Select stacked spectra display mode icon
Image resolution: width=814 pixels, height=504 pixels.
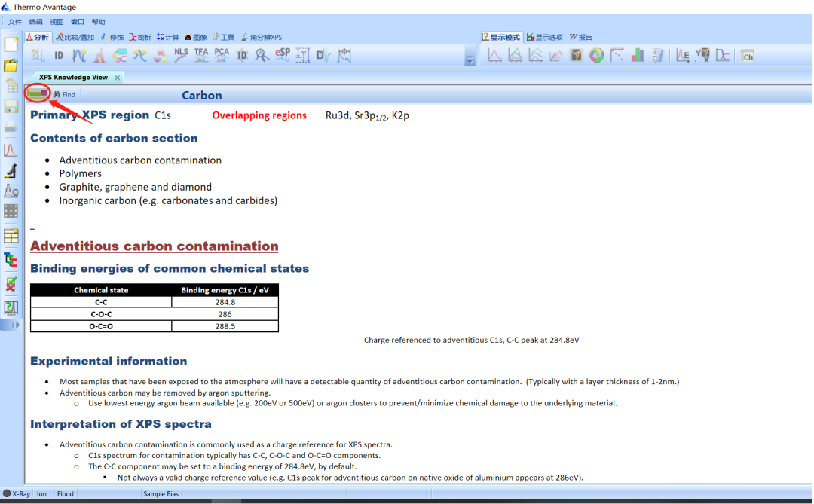click(535, 55)
